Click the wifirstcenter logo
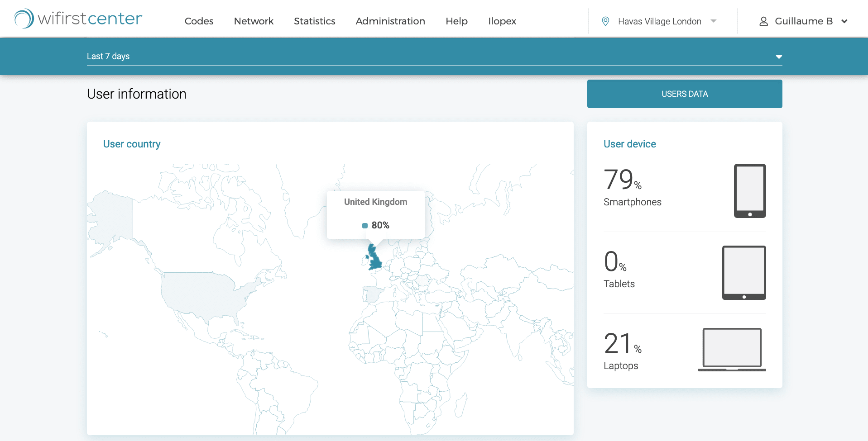Image resolution: width=868 pixels, height=441 pixels. tap(78, 19)
